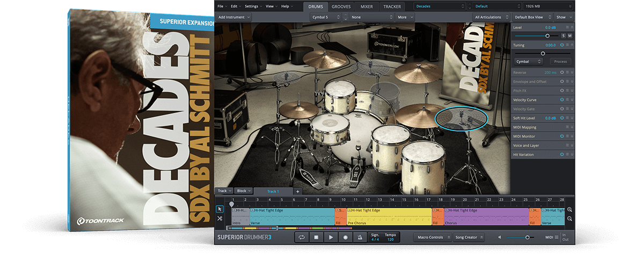
Task: Expand the All Articulations dropdown
Action: point(490,17)
